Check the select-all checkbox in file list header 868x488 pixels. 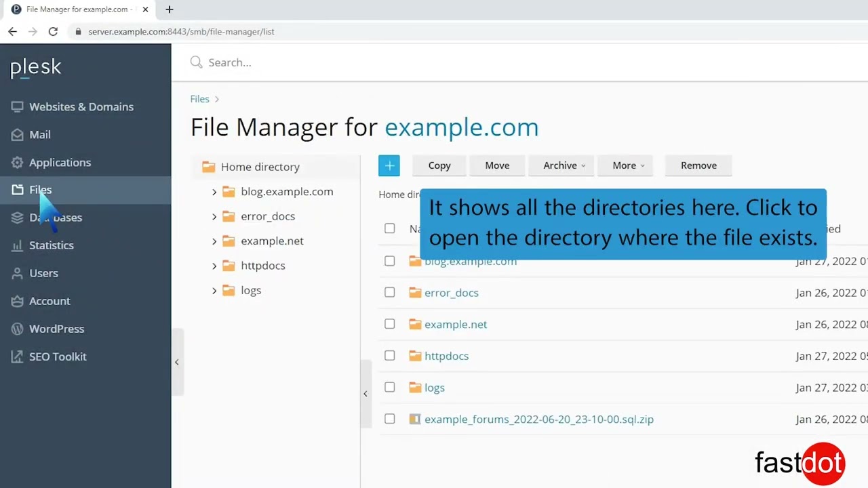click(x=389, y=228)
